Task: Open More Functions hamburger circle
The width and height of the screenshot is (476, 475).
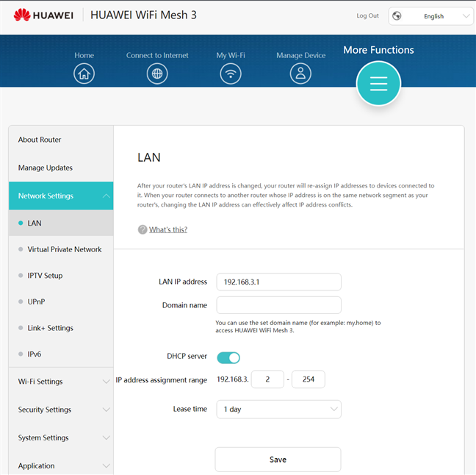Action: click(x=378, y=84)
